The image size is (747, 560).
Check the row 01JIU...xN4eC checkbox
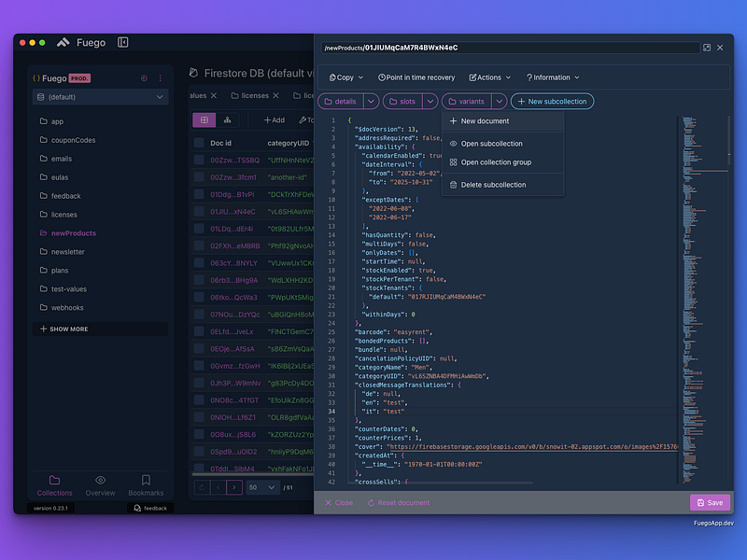pos(199,212)
